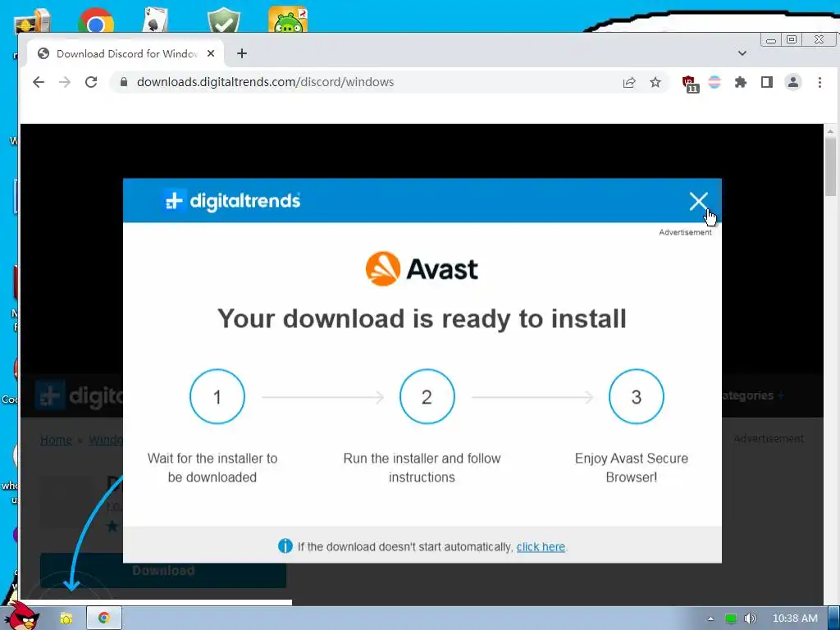Open the uBlock extension with badge 11

pos(690,84)
